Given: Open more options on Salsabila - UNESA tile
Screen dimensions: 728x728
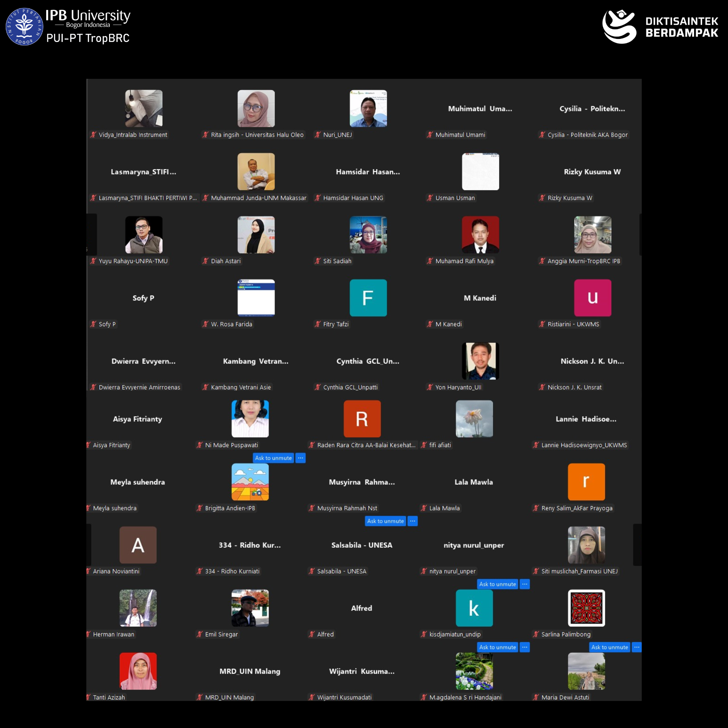Looking at the screenshot, I should (x=413, y=521).
